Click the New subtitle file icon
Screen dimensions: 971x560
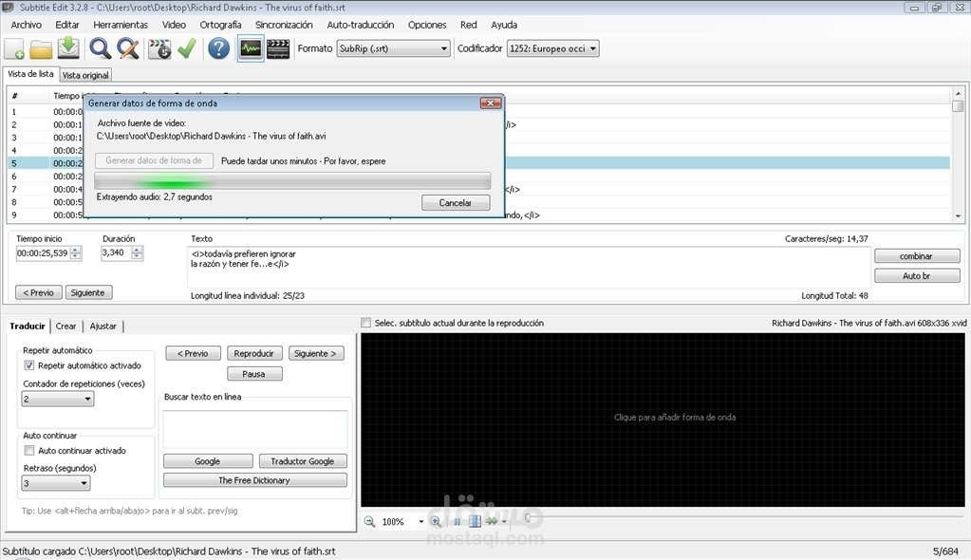coord(14,48)
